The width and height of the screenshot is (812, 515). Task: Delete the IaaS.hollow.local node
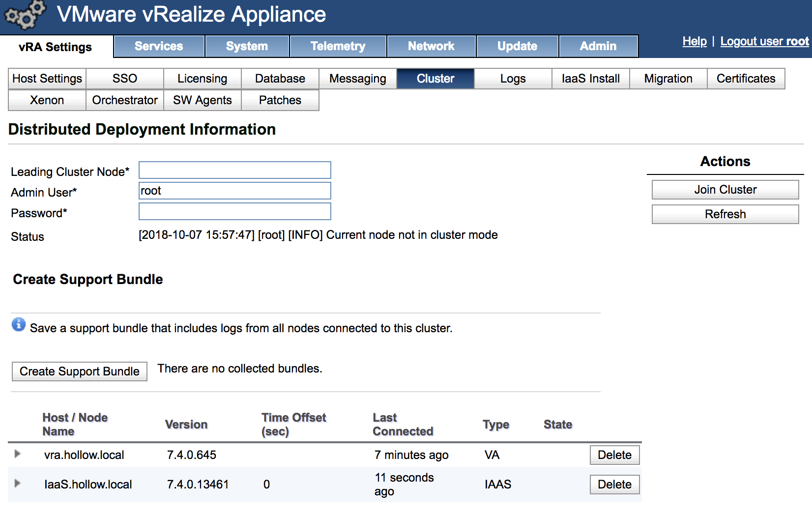[x=614, y=485]
